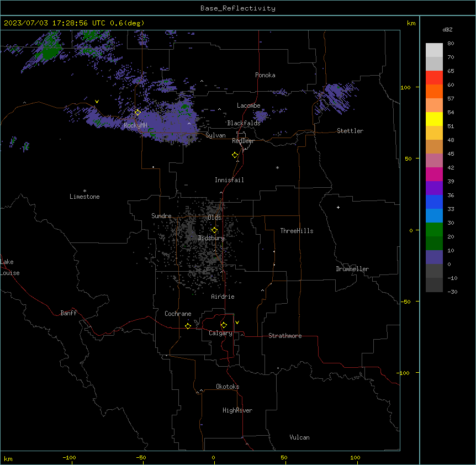
Task: Click the Ponoka city label
Action: coord(265,75)
